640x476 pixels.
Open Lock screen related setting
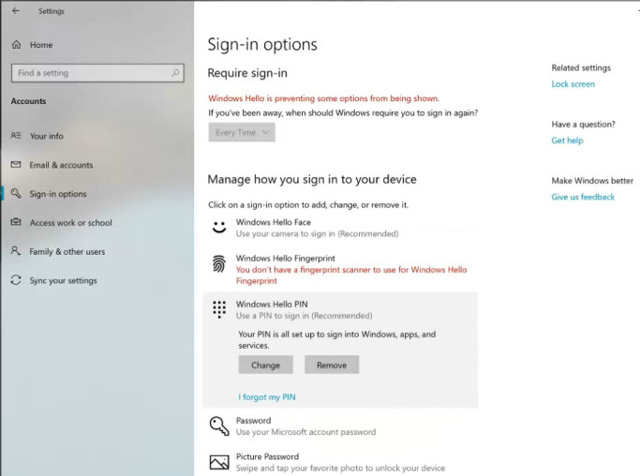[x=573, y=84]
